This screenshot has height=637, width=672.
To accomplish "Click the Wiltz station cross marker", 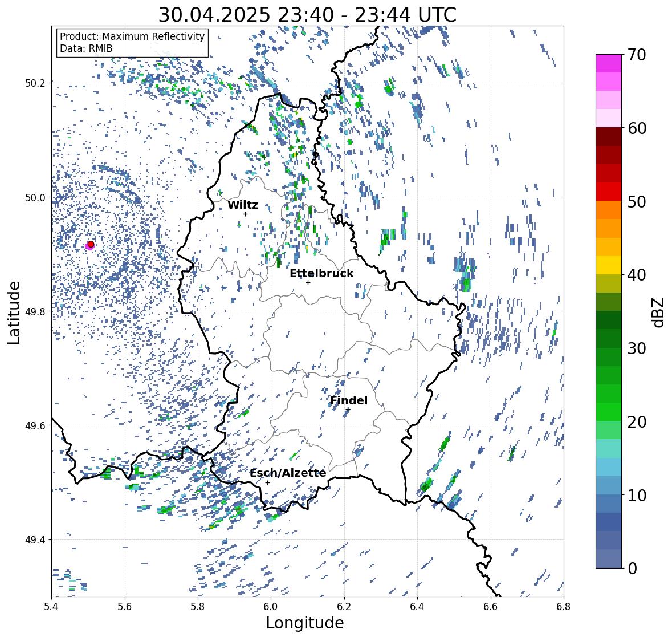I will (245, 214).
